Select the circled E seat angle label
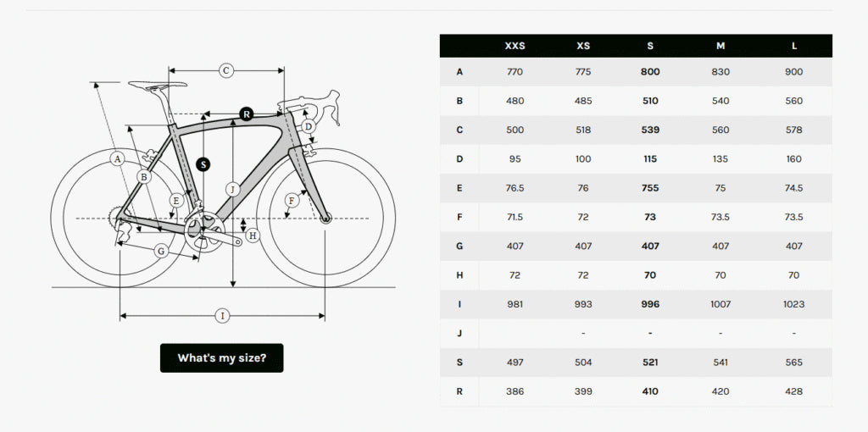Image resolution: width=868 pixels, height=432 pixels. click(x=176, y=201)
